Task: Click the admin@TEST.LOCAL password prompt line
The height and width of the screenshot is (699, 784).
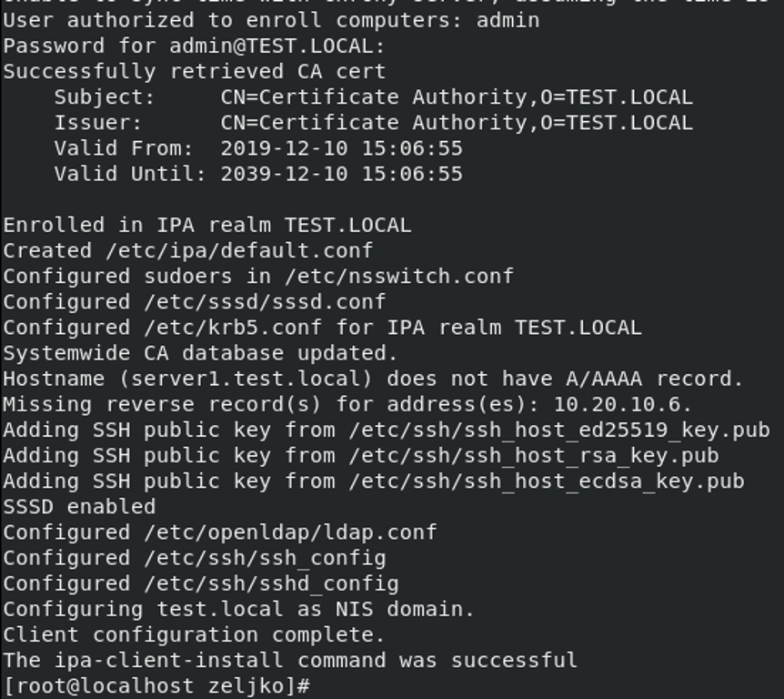Action: [195, 46]
